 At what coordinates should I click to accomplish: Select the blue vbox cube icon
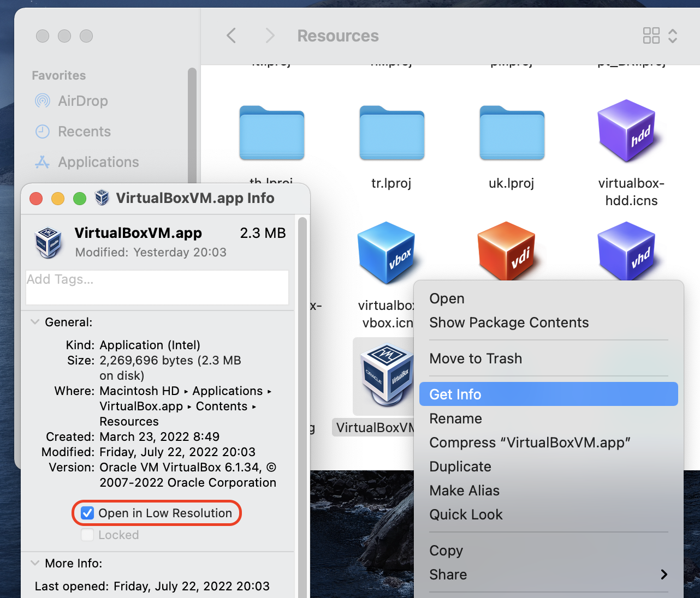click(x=387, y=252)
